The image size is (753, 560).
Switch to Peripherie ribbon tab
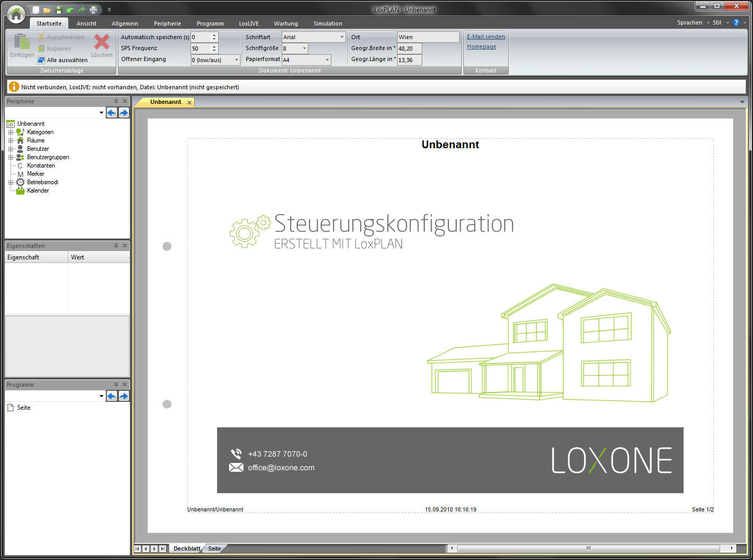168,23
